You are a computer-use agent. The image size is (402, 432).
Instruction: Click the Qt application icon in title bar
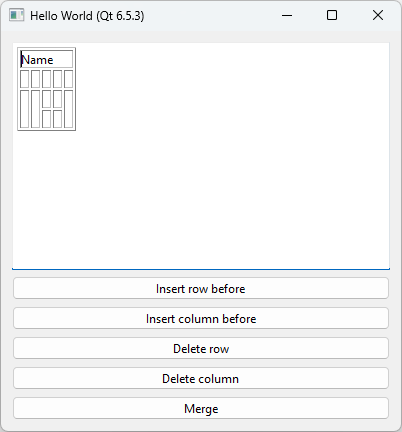16,15
